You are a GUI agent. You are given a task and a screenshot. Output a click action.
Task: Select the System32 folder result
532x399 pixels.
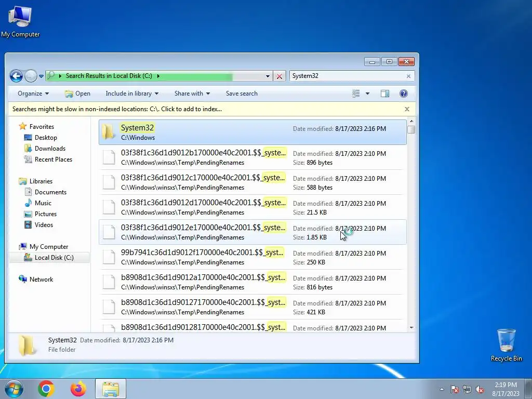point(252,132)
